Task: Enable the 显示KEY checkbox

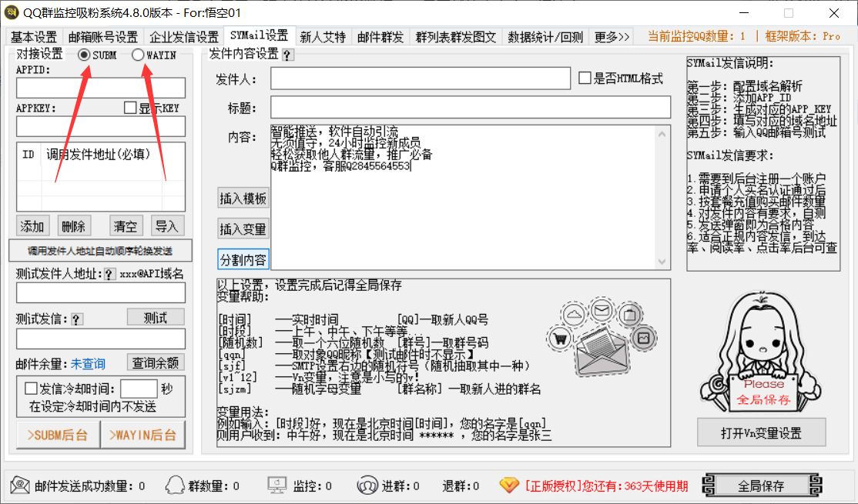Action: (x=129, y=108)
